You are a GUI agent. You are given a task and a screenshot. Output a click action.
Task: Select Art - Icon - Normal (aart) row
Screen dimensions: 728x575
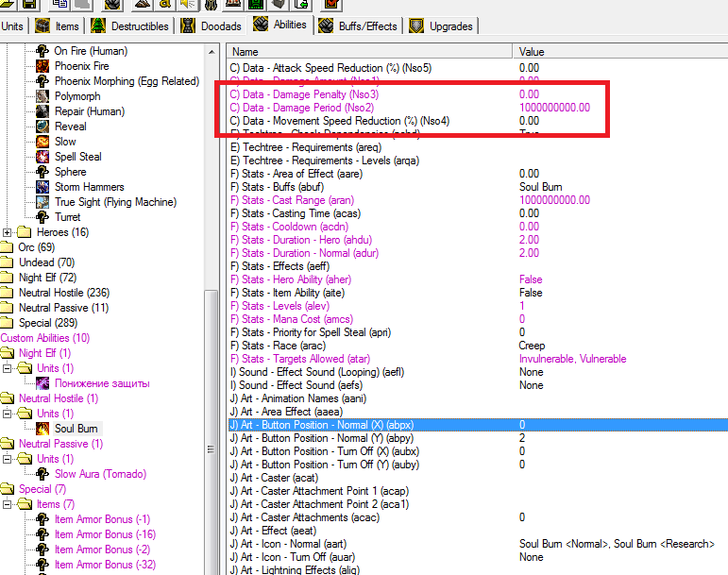tap(478, 544)
